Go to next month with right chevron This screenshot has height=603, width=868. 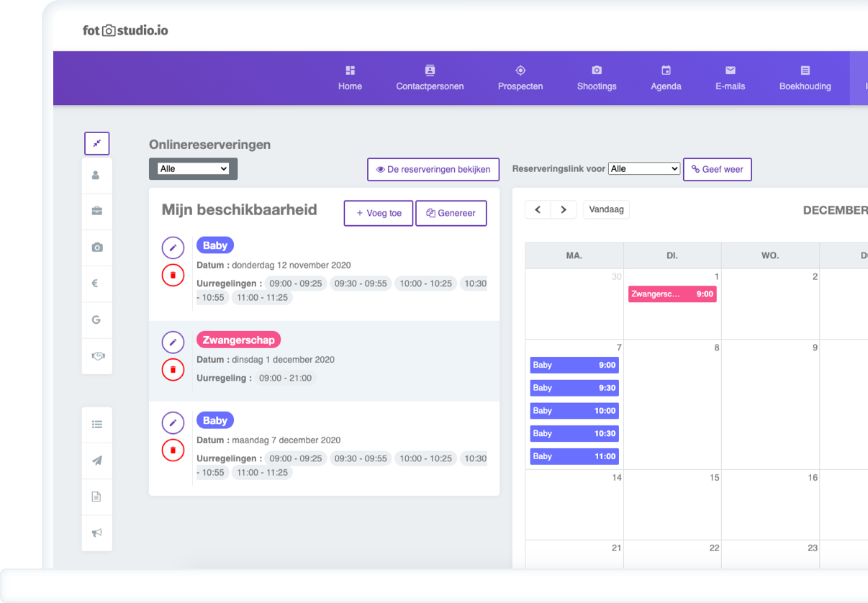click(564, 209)
